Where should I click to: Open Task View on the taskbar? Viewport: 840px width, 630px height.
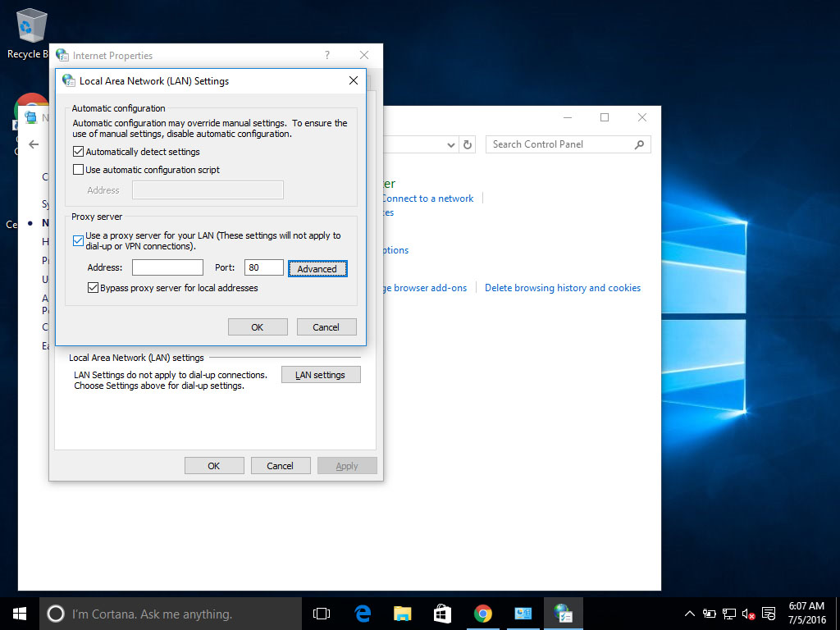321,613
